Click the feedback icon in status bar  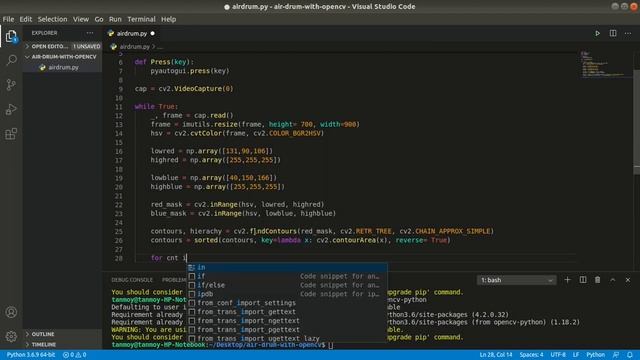(x=616, y=355)
